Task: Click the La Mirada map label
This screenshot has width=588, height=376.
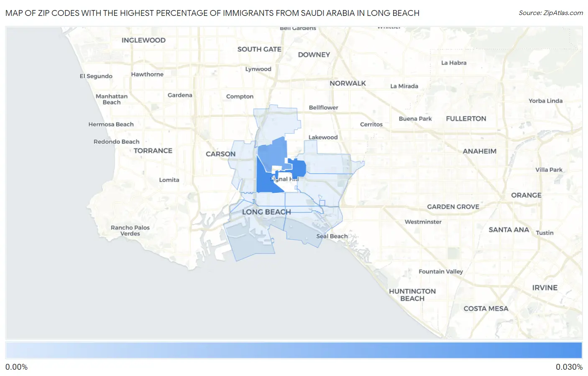Action: pos(404,86)
